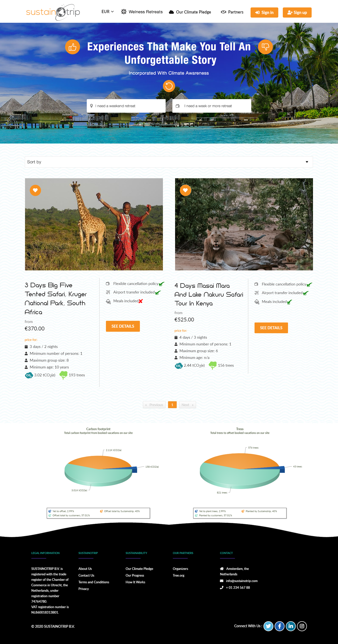Click the thumbs down icon in hero
This screenshot has height=644, width=338.
pos(265,47)
